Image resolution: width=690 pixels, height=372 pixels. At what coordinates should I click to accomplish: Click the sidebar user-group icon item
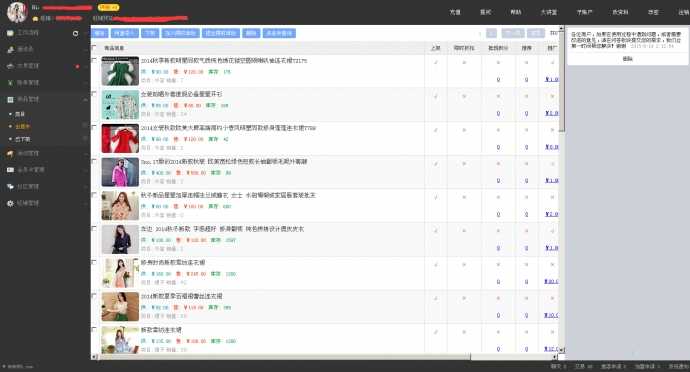[x=10, y=49]
